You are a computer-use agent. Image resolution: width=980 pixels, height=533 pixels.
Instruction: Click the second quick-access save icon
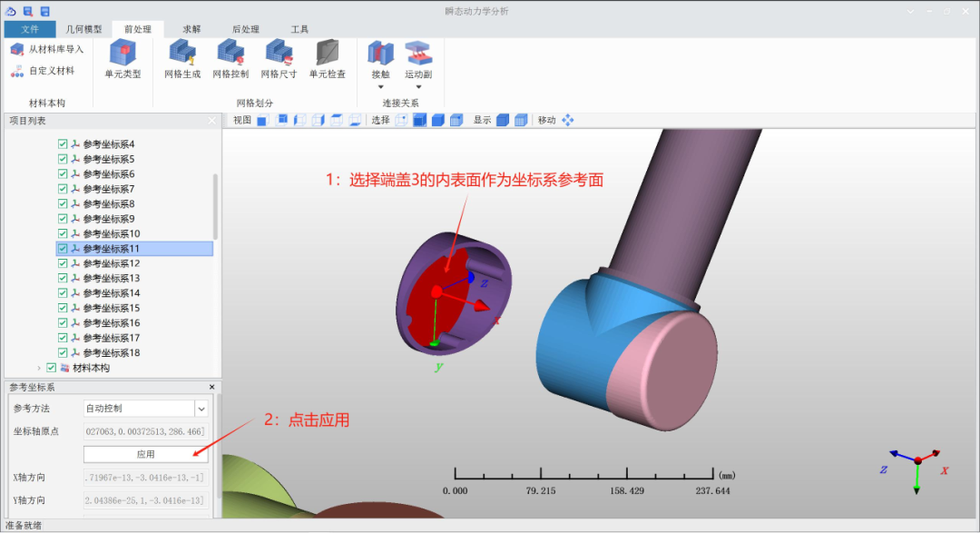point(27,11)
